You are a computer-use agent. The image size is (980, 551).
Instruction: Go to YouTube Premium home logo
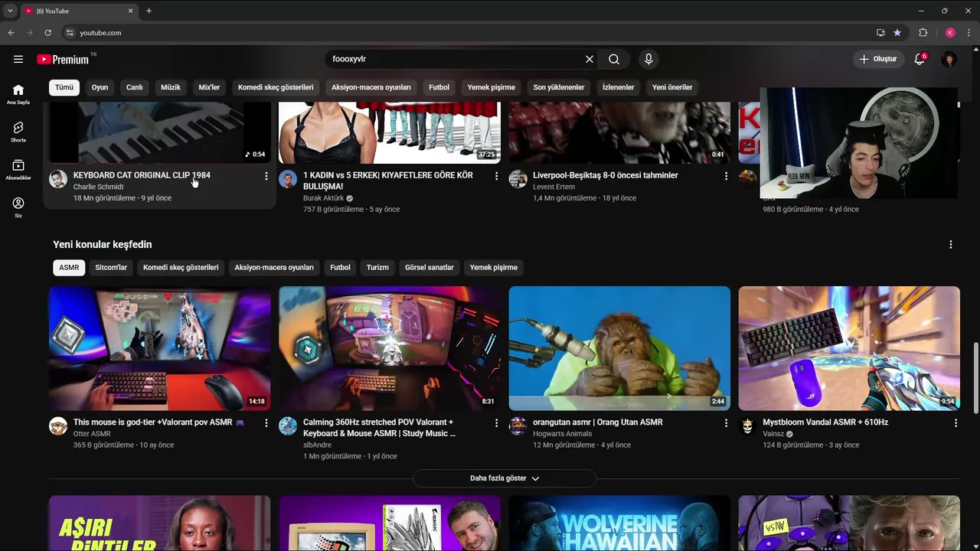(x=63, y=59)
